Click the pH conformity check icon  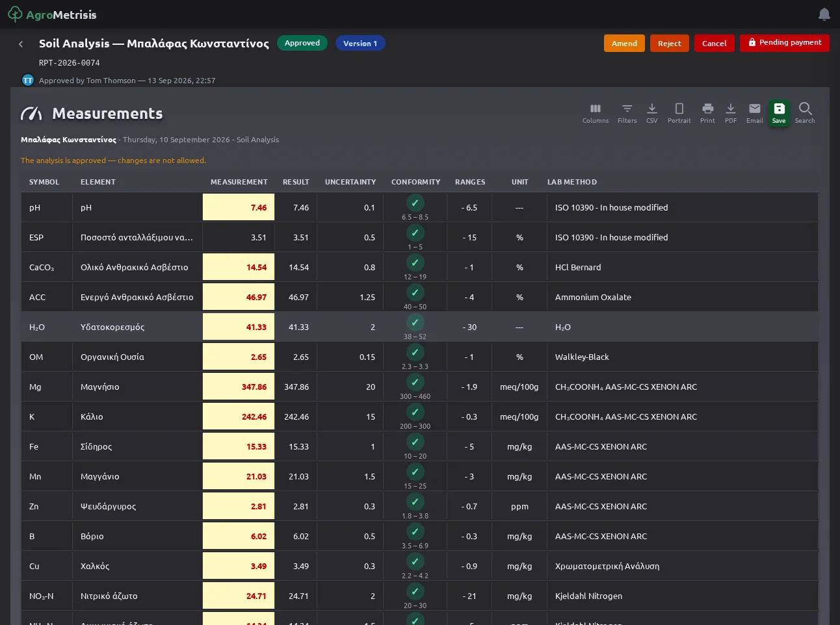[x=415, y=203]
